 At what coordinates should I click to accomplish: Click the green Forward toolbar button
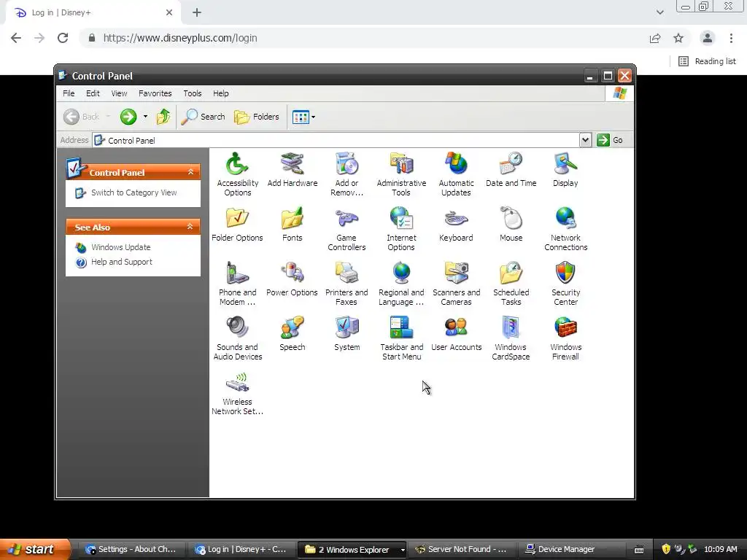[x=128, y=117]
